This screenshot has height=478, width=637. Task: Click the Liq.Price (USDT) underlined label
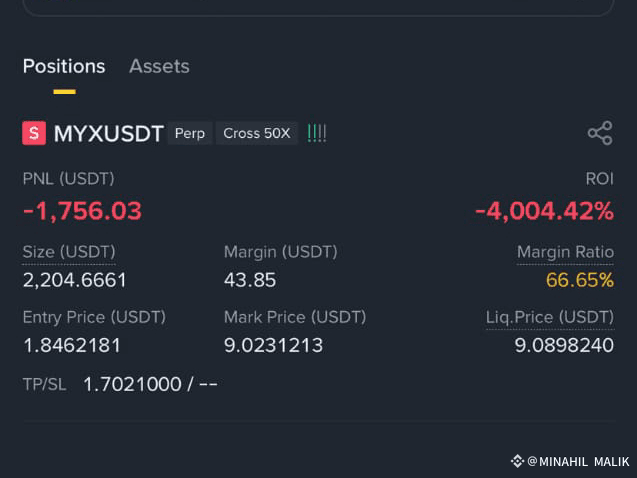click(x=550, y=317)
